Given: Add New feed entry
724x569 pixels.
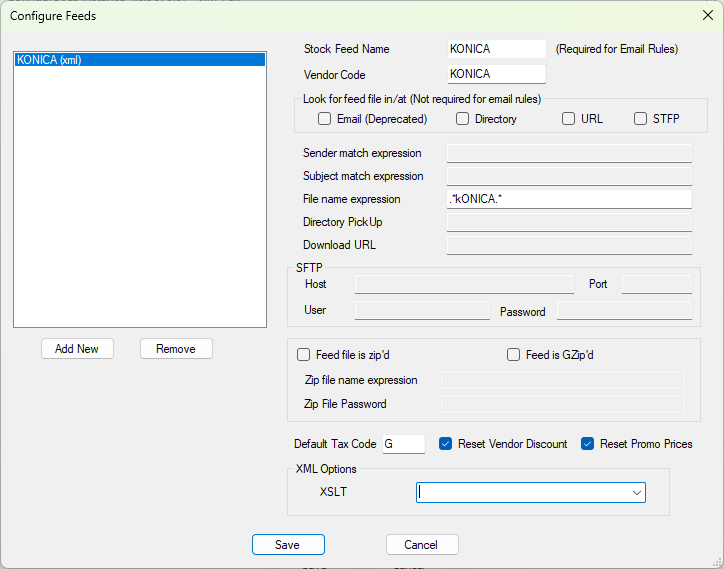Looking at the screenshot, I should 77,349.
